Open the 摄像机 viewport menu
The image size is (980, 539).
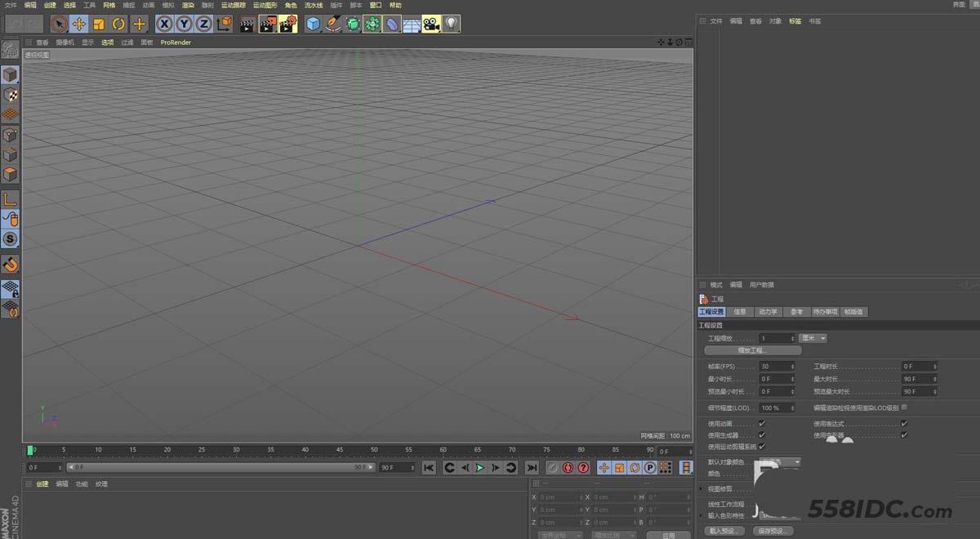pyautogui.click(x=65, y=42)
